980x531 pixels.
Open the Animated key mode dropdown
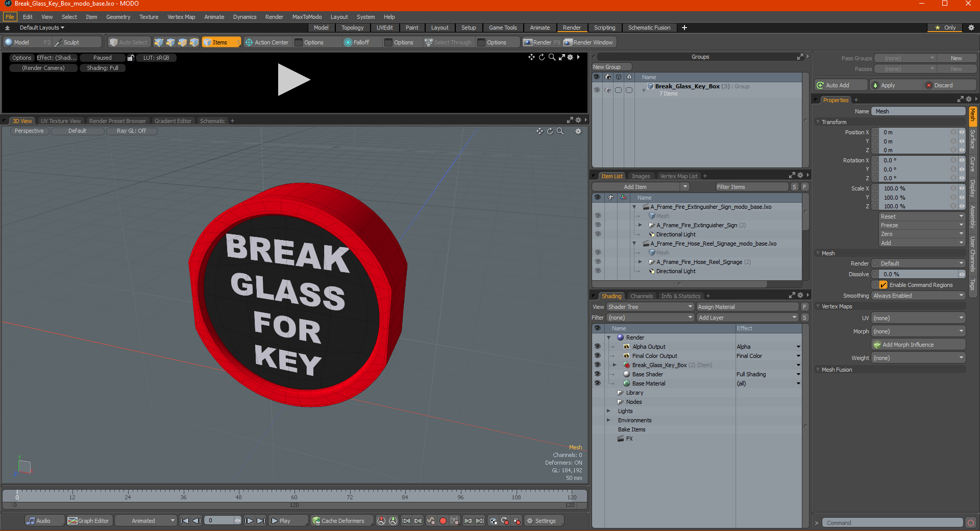[x=146, y=521]
